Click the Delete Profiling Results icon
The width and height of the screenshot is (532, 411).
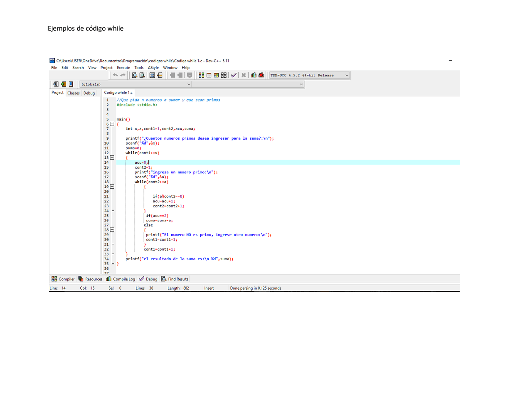click(x=261, y=75)
